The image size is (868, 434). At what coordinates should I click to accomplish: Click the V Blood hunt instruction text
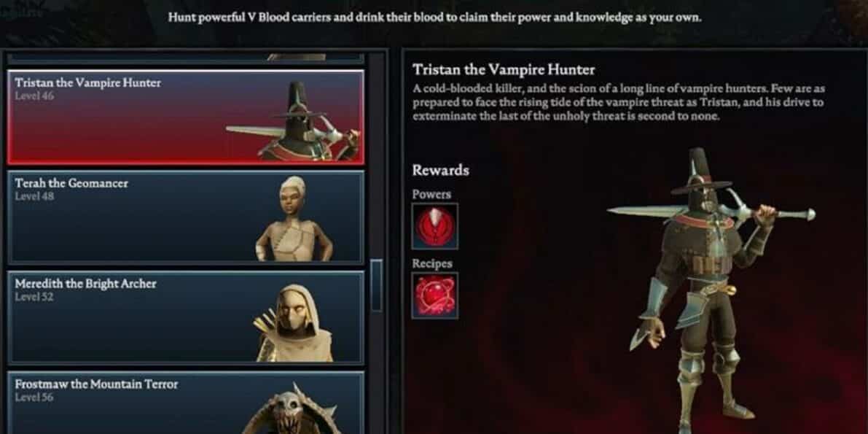(x=434, y=18)
